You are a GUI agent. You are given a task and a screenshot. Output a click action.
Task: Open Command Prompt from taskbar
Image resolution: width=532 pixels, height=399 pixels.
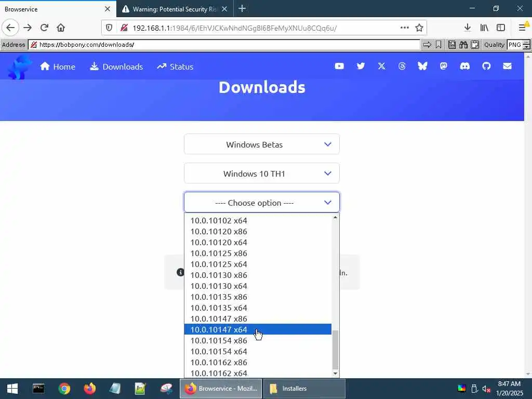tap(38, 389)
